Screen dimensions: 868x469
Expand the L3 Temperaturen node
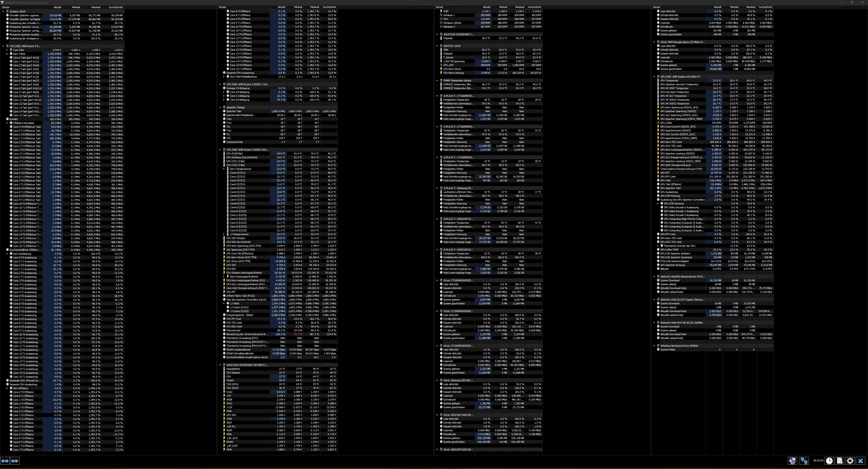pyautogui.click(x=224, y=234)
